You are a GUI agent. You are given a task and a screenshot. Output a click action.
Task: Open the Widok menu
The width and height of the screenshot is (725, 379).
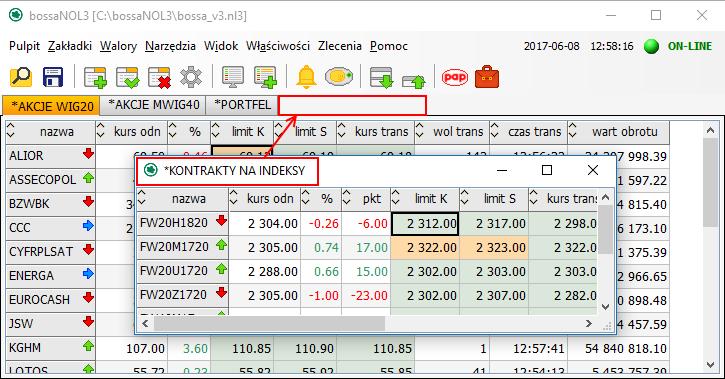click(x=221, y=46)
